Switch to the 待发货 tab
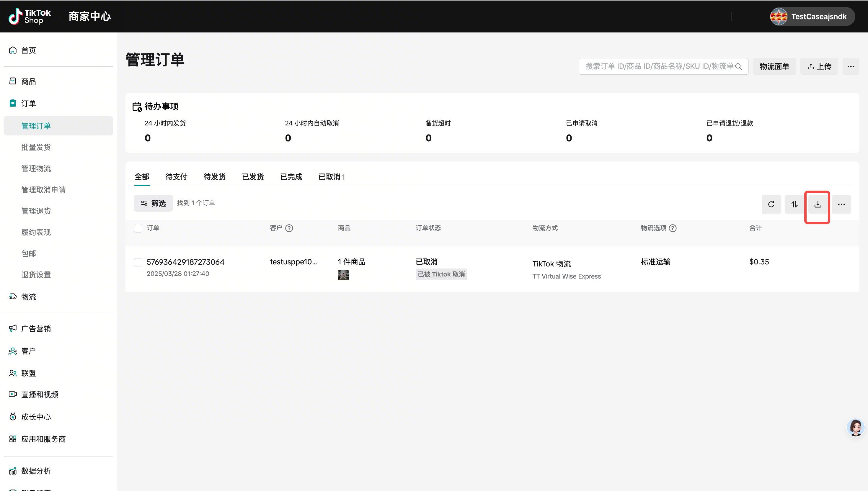 [215, 177]
